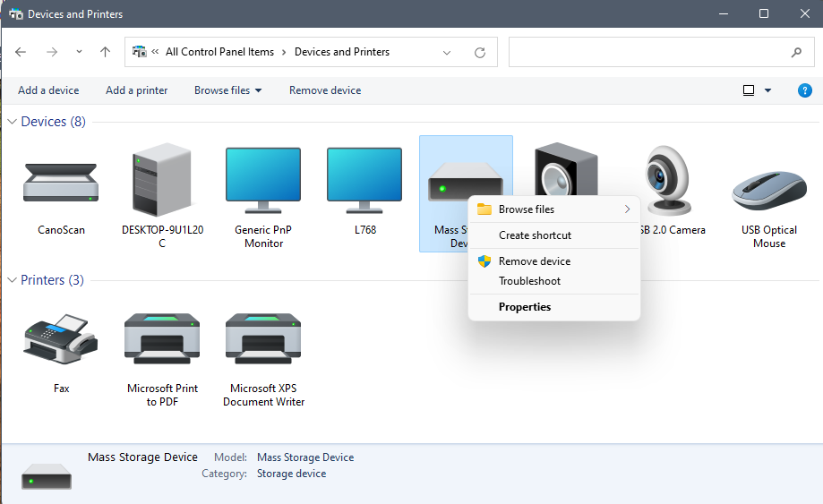The height and width of the screenshot is (504, 823).
Task: Open the view options dropdown arrow
Action: coord(767,90)
